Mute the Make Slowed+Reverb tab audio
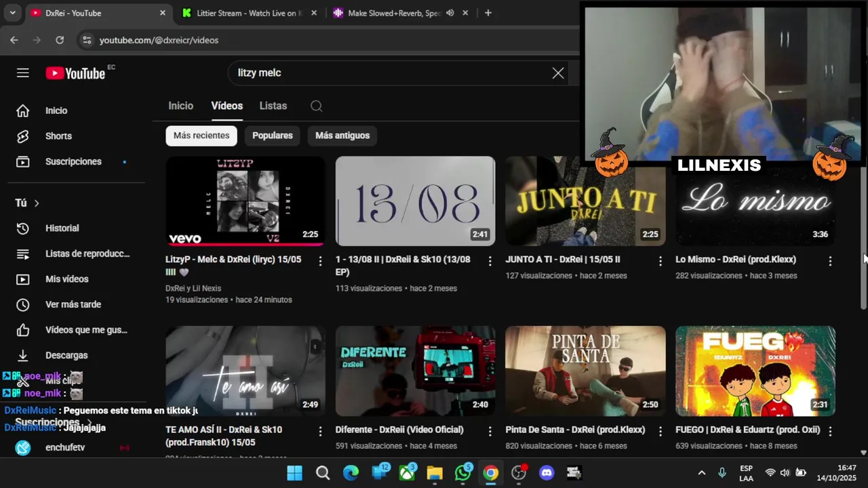Screen dimensions: 868x488 click(450, 13)
